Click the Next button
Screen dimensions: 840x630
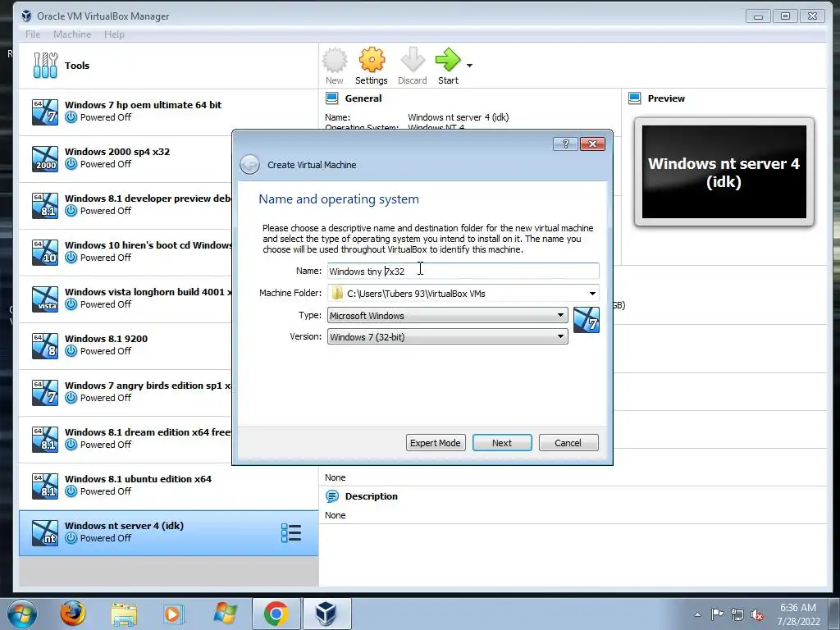[502, 443]
